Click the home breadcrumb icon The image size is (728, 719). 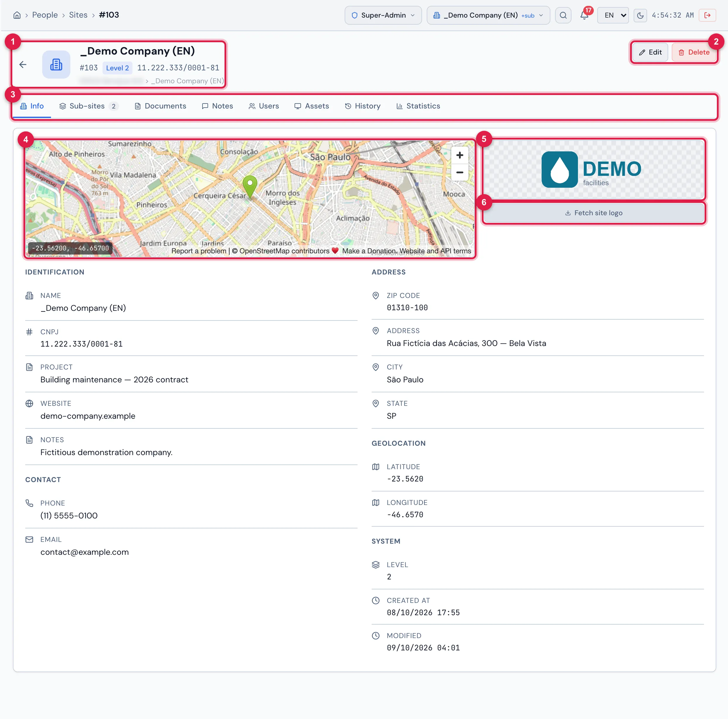pos(17,15)
